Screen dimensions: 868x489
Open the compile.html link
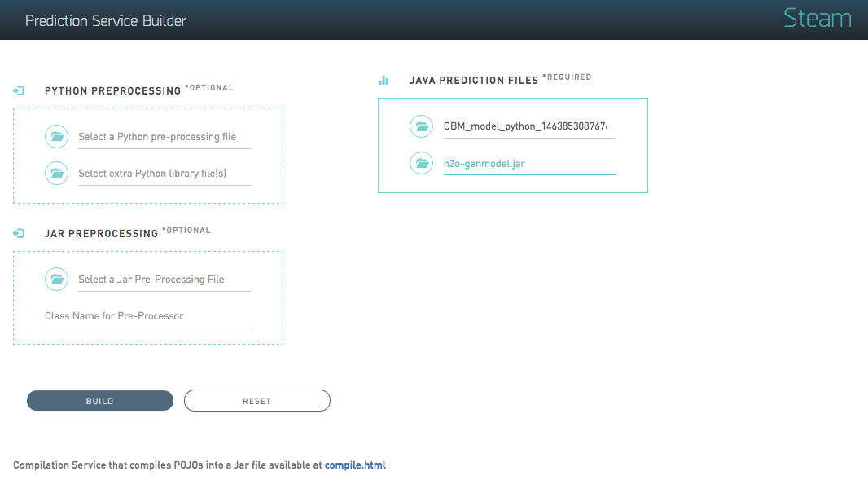pyautogui.click(x=355, y=465)
